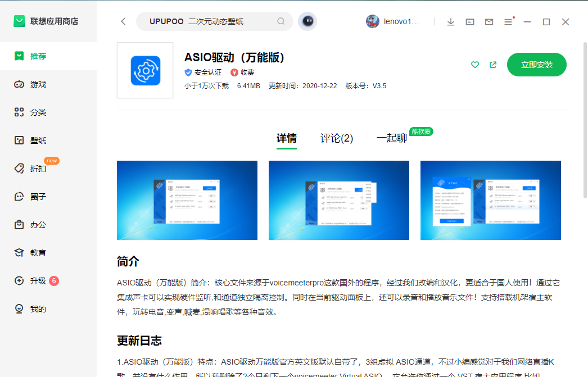Click the 更新日志 heading
588x377 pixels.
[139, 340]
